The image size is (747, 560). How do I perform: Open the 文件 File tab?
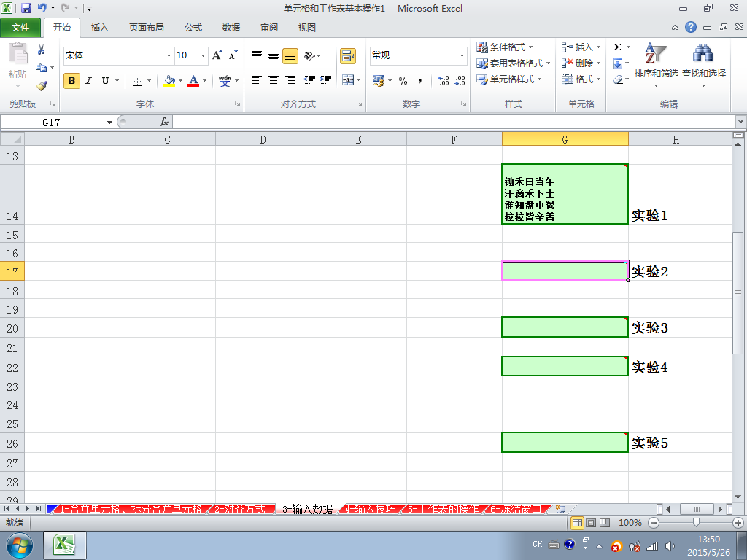click(x=20, y=28)
